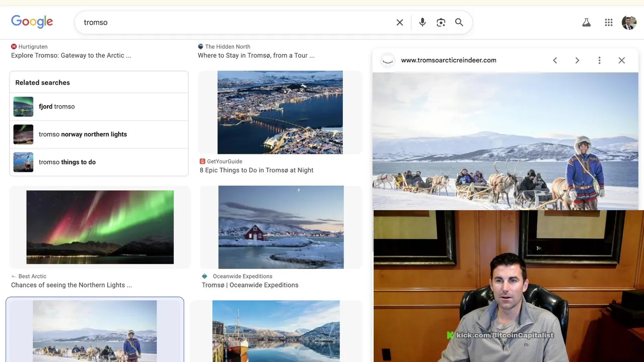Close the image preview panel
The height and width of the screenshot is (362, 644).
(x=621, y=60)
